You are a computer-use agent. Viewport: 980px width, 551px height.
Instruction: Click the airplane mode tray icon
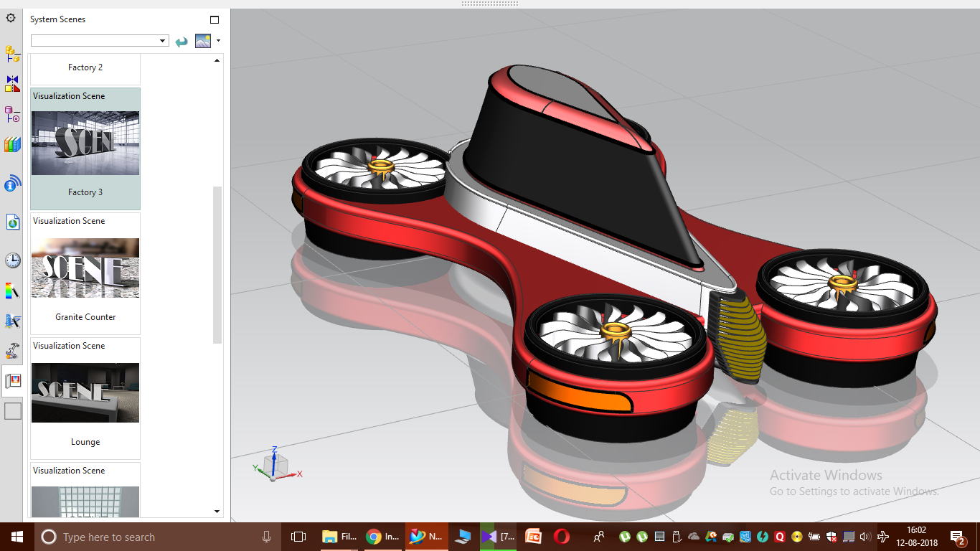(x=883, y=537)
